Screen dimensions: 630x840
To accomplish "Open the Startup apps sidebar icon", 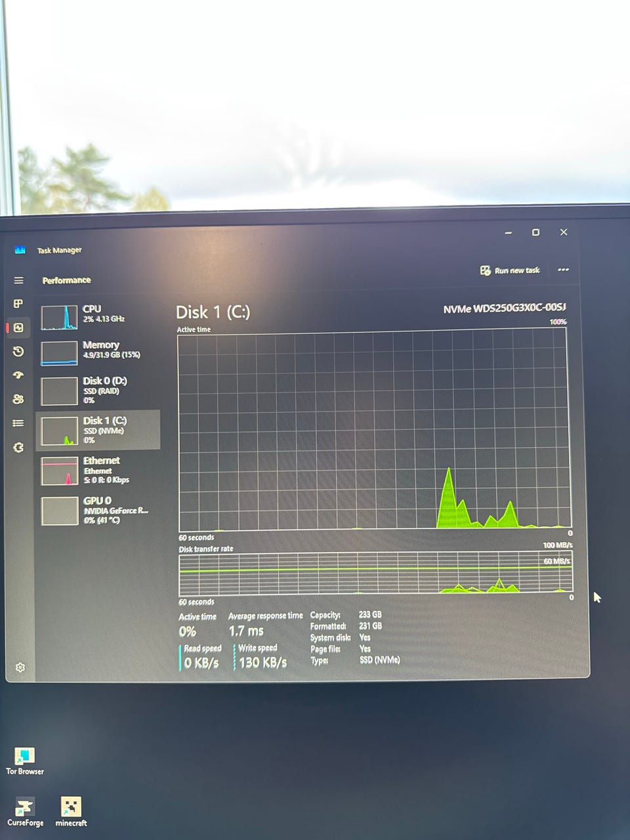I will 18,375.
